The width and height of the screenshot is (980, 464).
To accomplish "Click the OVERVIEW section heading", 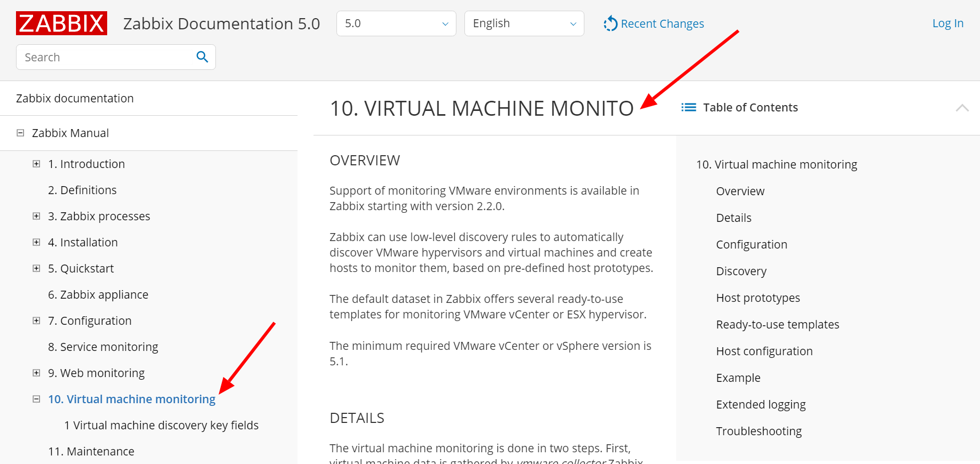I will coord(365,160).
